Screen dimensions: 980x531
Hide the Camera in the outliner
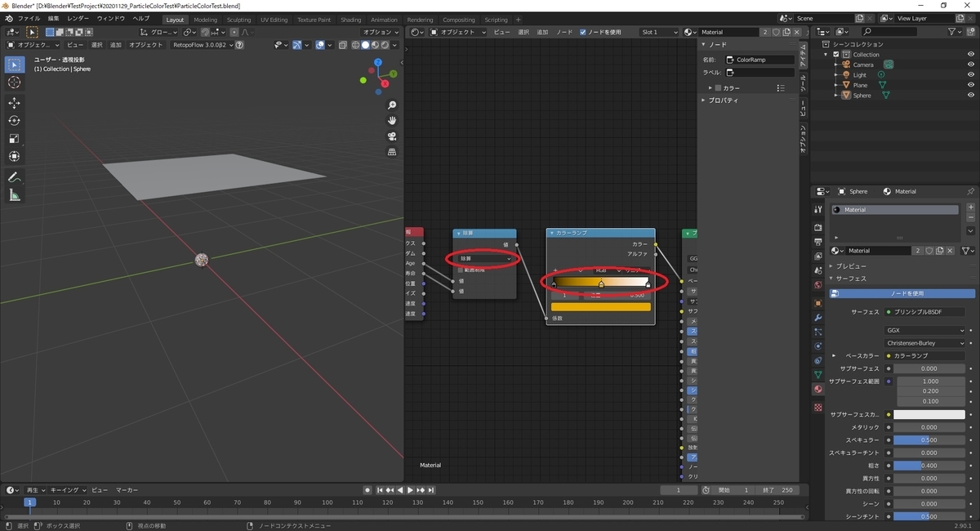[x=971, y=65]
